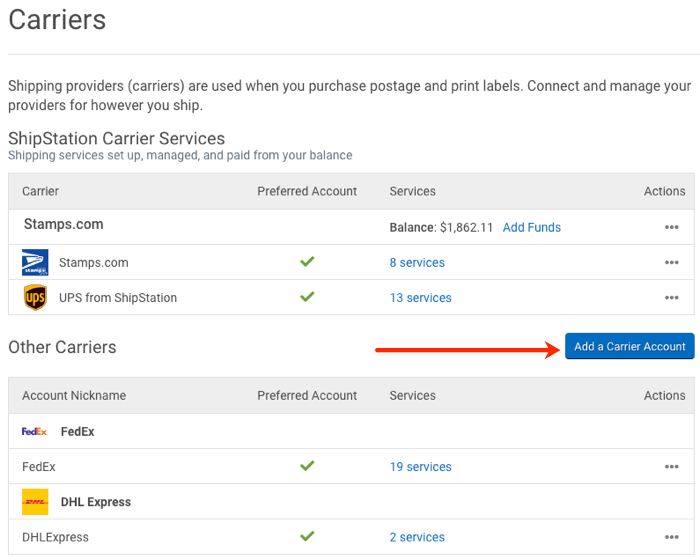
Task: Click Services header in Other Carriers table
Action: pyautogui.click(x=412, y=396)
